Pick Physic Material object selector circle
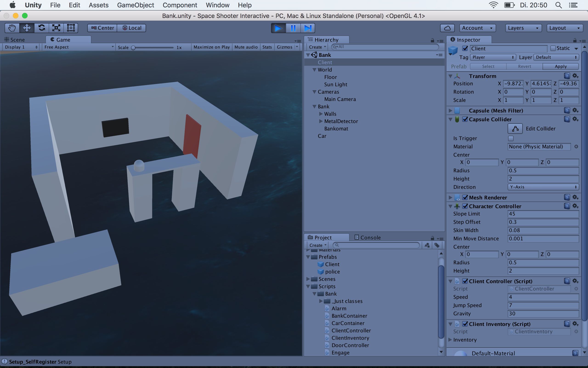Image resolution: width=588 pixels, height=368 pixels. pyautogui.click(x=576, y=147)
